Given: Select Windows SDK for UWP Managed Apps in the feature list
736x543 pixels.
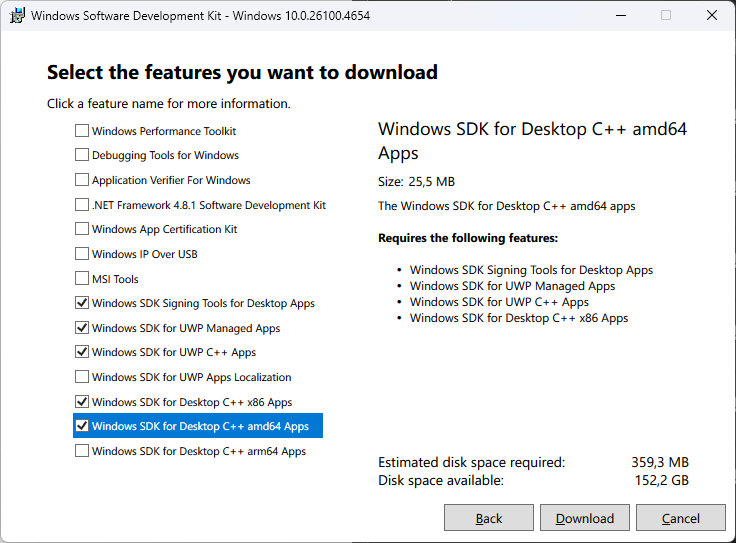Looking at the screenshot, I should point(186,329).
